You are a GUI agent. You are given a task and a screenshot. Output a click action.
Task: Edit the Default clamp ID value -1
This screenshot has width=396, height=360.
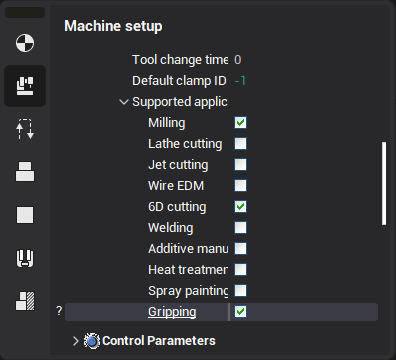pyautogui.click(x=240, y=81)
